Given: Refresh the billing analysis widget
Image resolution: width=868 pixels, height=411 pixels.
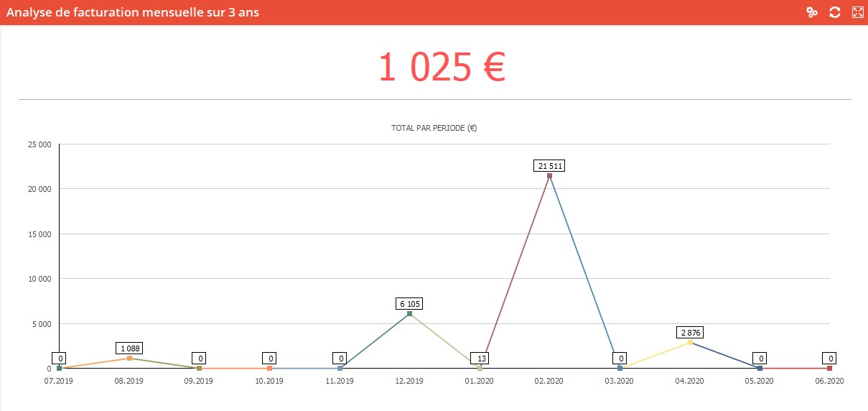Looking at the screenshot, I should coord(835,12).
